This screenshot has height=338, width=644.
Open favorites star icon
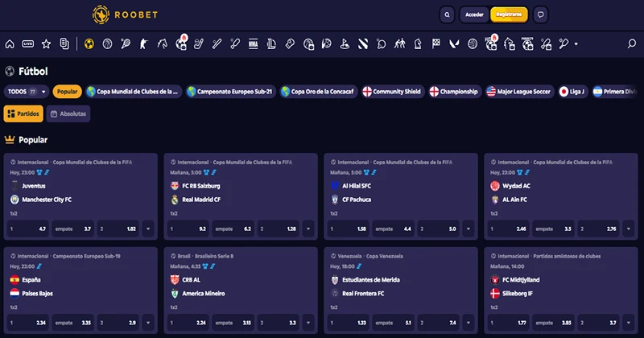(46, 44)
